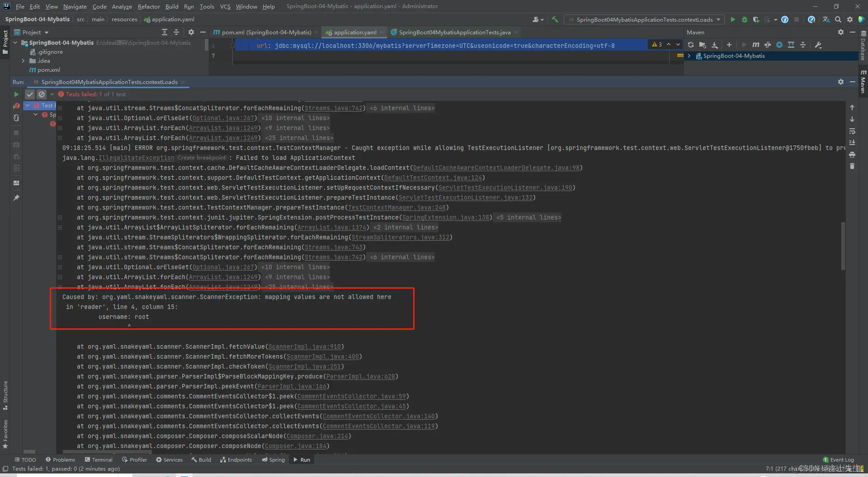Execute Maven goal using the m icon
Image resolution: width=868 pixels, height=477 pixels.
click(755, 45)
